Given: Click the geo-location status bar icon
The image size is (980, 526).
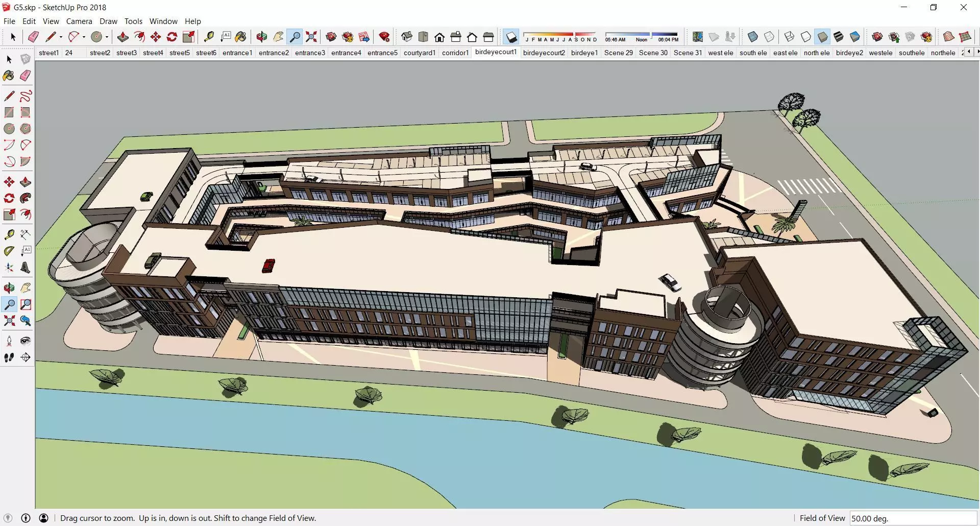Looking at the screenshot, I should tap(8, 518).
